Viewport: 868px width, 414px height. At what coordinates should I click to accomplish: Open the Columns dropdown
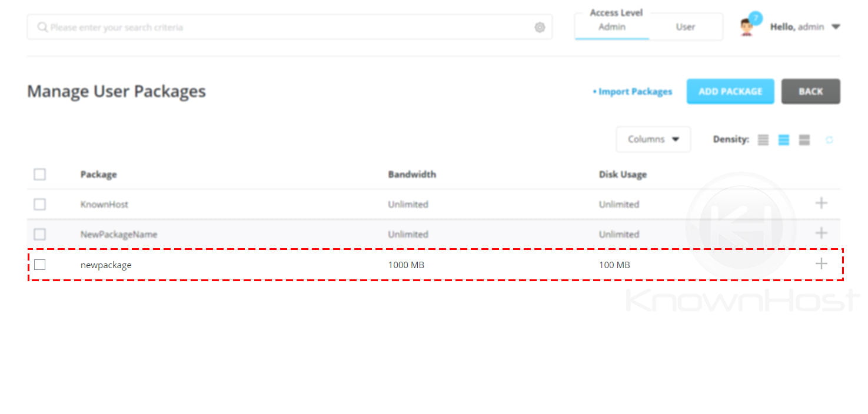(653, 139)
